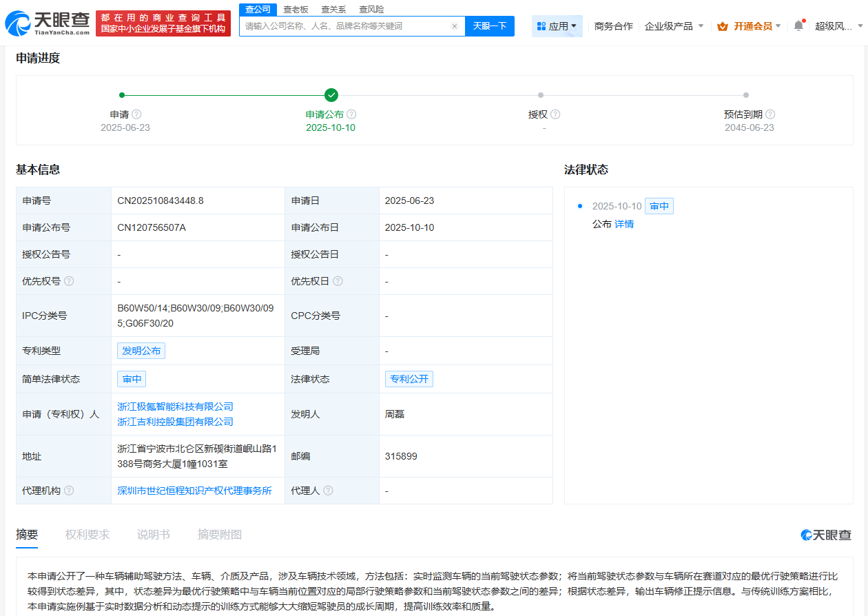This screenshot has height=616, width=868.
Task: Switch to the 权利要求 tab
Action: pos(87,535)
